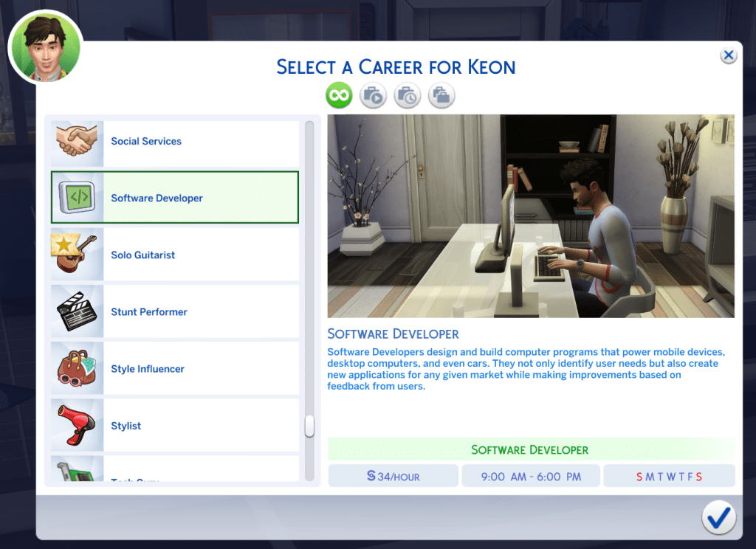This screenshot has width=756, height=549.
Task: Click the hair dryer icon beside Stylist
Action: point(76,425)
